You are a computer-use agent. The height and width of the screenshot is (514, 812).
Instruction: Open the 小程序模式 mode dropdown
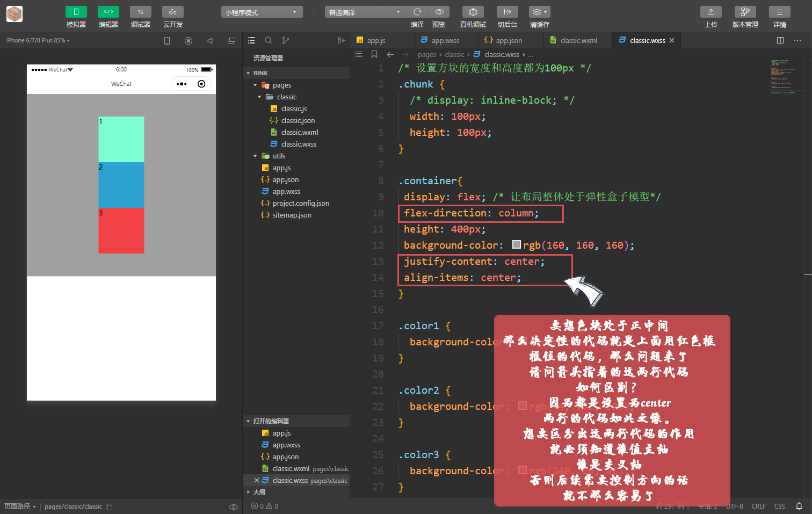(x=262, y=11)
